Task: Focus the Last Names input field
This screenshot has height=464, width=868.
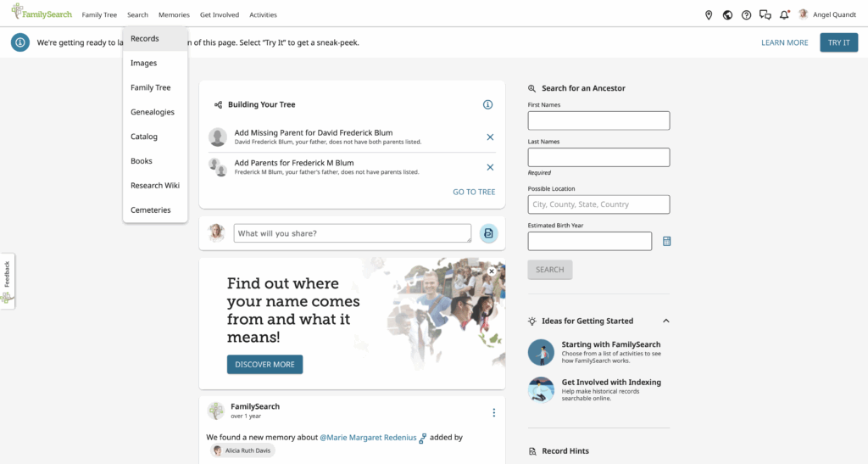Action: 598,157
